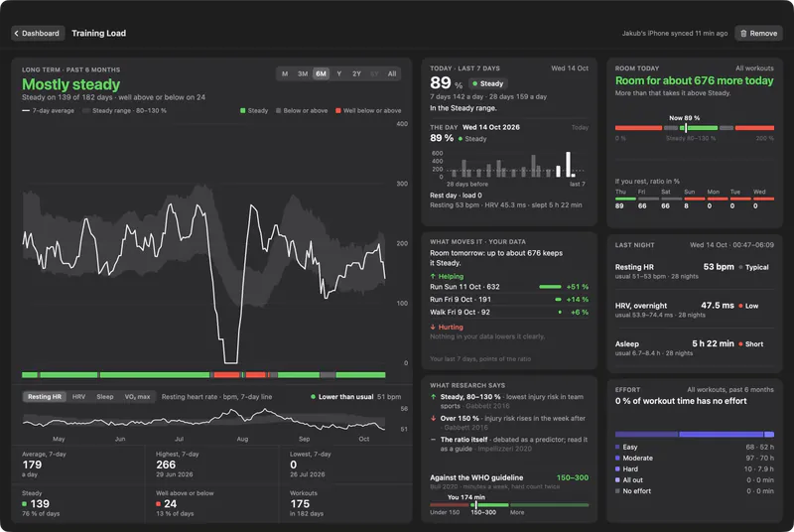Viewport: 794px width, 532px height.
Task: Click the 28-day load bar chart
Action: point(509,165)
